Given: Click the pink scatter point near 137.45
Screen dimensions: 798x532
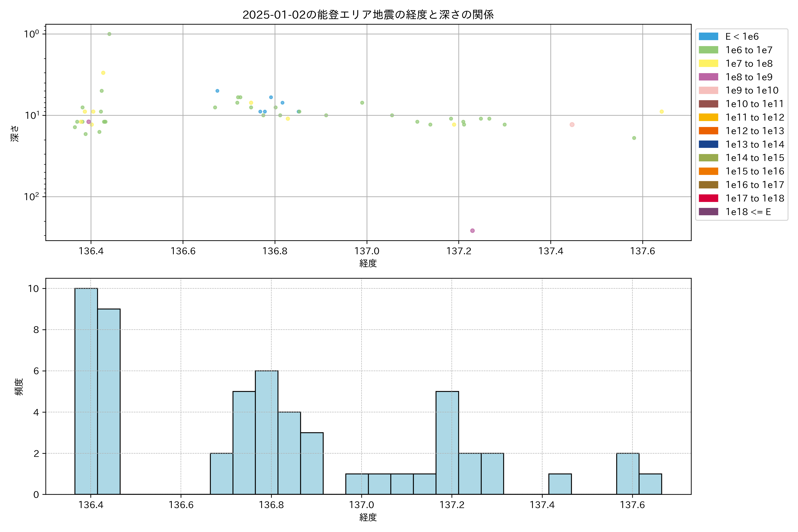Looking at the screenshot, I should coord(572,125).
